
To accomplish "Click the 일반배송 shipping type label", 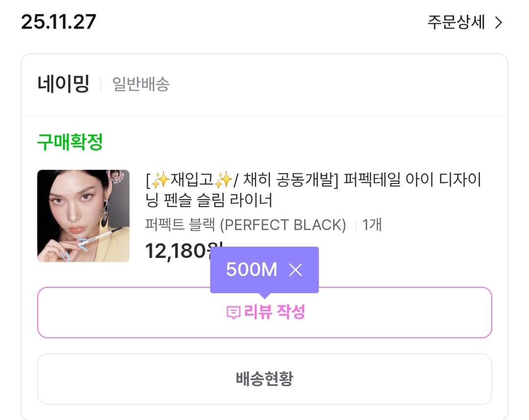I will coord(141,84).
